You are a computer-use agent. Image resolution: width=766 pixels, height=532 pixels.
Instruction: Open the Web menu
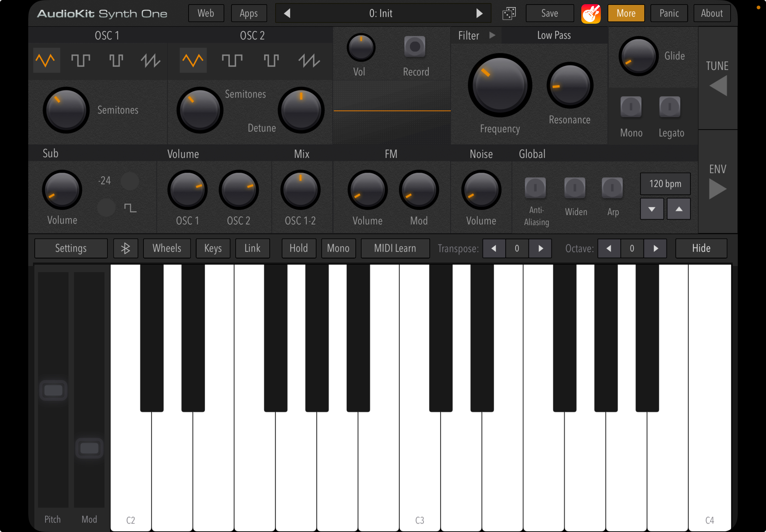(x=206, y=13)
